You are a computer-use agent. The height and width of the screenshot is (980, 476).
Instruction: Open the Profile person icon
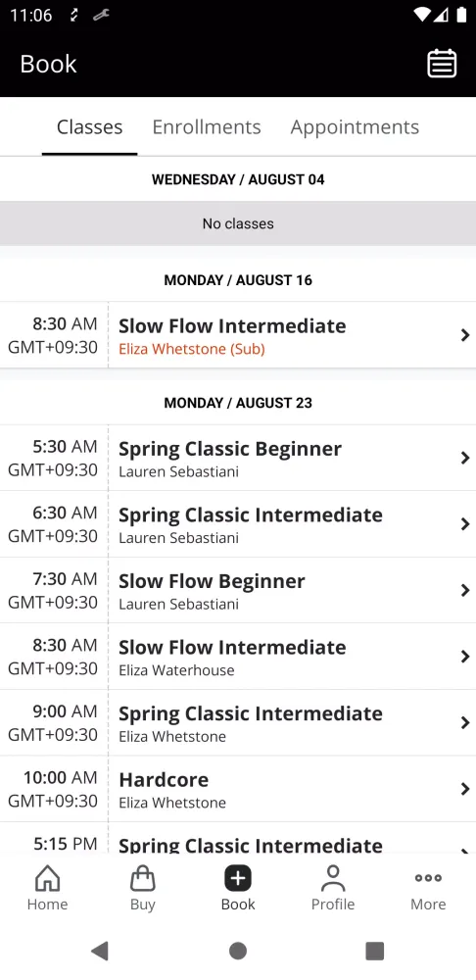pos(333,878)
